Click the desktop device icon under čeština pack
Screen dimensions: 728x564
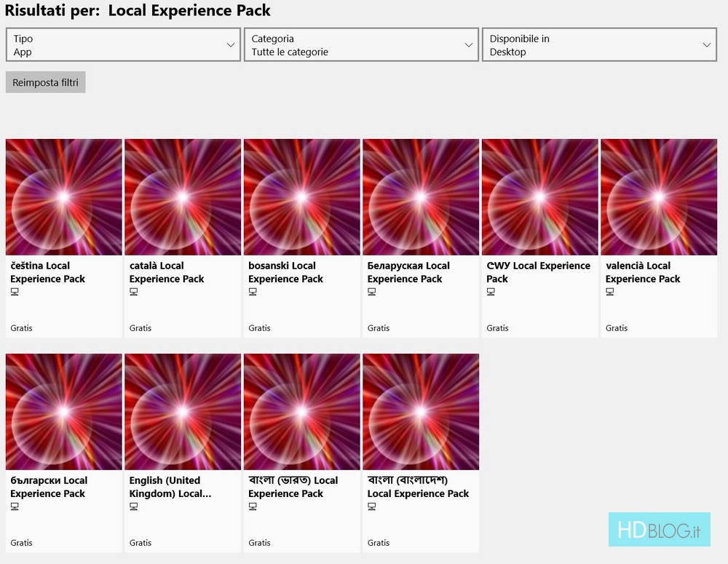point(15,292)
